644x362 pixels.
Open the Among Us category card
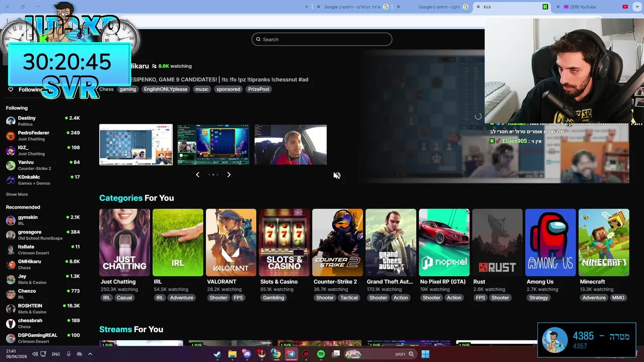[x=550, y=242]
